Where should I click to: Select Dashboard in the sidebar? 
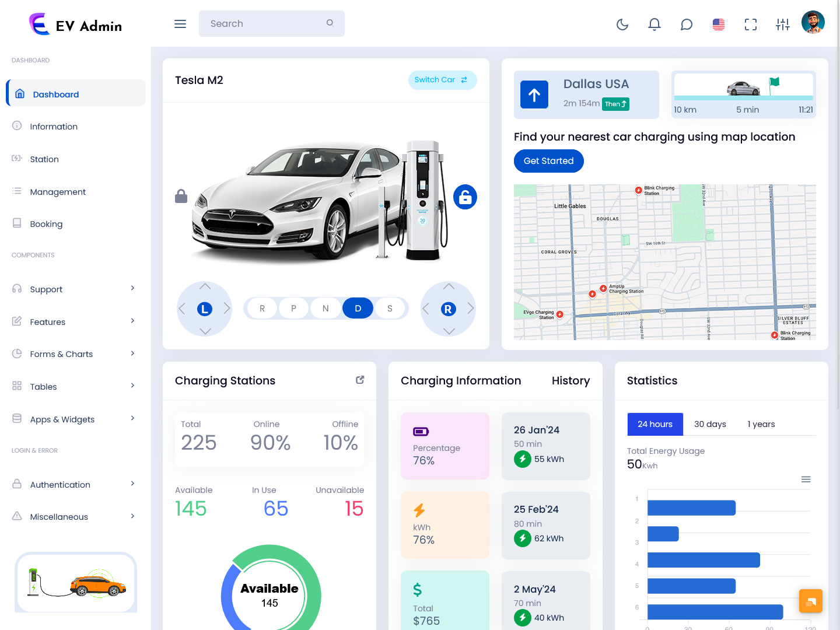(76, 93)
